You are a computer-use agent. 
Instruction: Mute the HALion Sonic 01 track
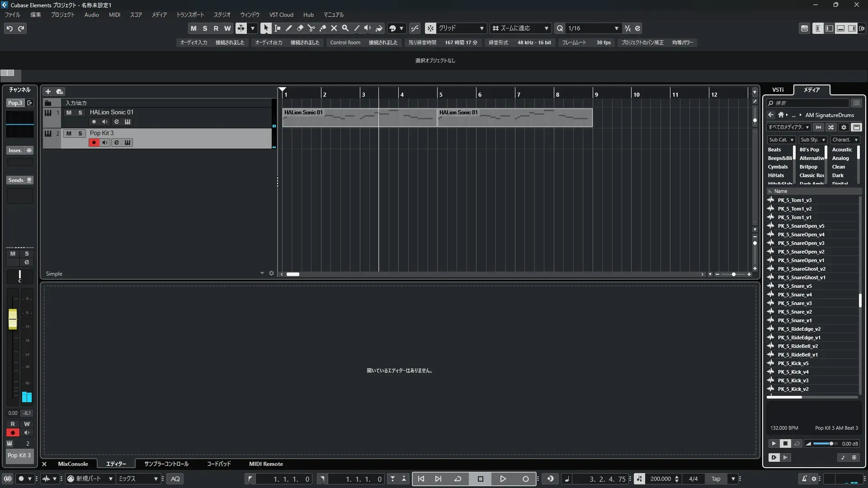pyautogui.click(x=69, y=113)
